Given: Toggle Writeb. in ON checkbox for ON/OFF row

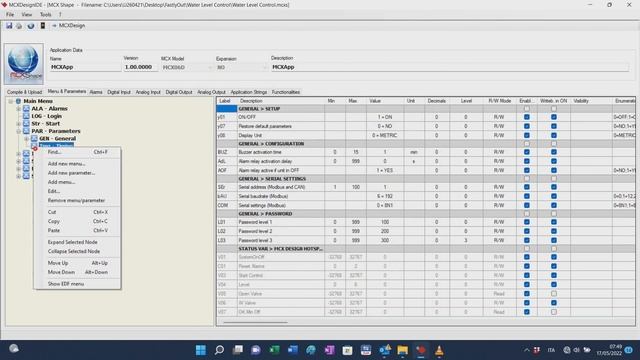Looking at the screenshot, I should click(553, 117).
